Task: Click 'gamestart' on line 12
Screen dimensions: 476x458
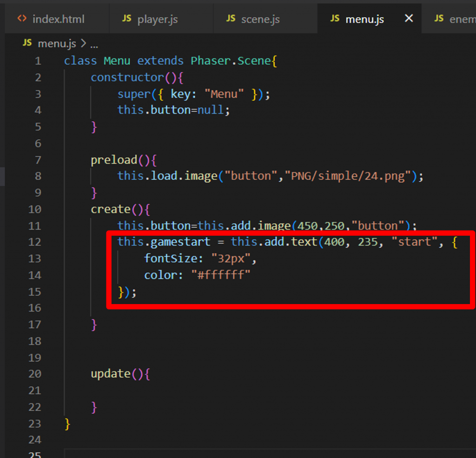Action: [x=181, y=242]
